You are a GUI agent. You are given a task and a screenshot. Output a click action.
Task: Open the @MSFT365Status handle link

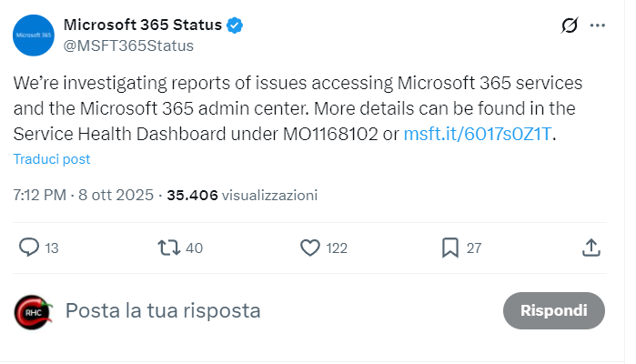128,45
